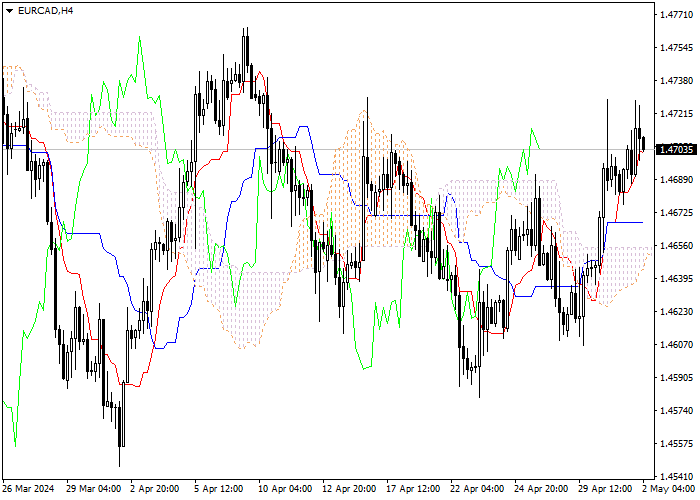Open the chart menu triangle beside EURCAD,H4
This screenshot has width=700, height=500.
tap(9, 11)
